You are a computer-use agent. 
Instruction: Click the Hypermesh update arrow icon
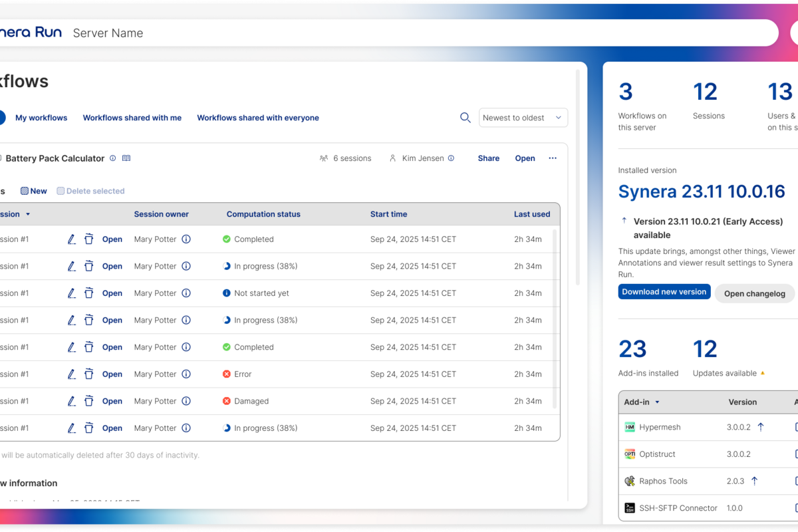(761, 427)
